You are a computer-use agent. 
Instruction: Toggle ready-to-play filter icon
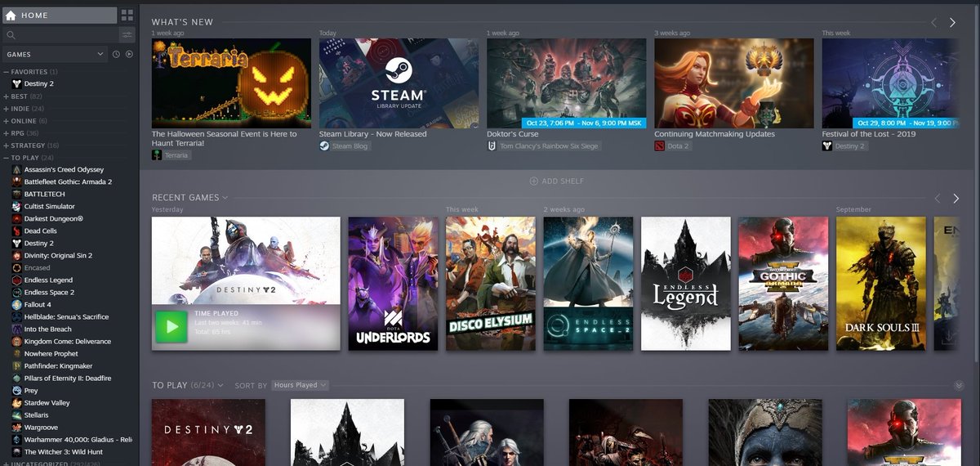[129, 54]
